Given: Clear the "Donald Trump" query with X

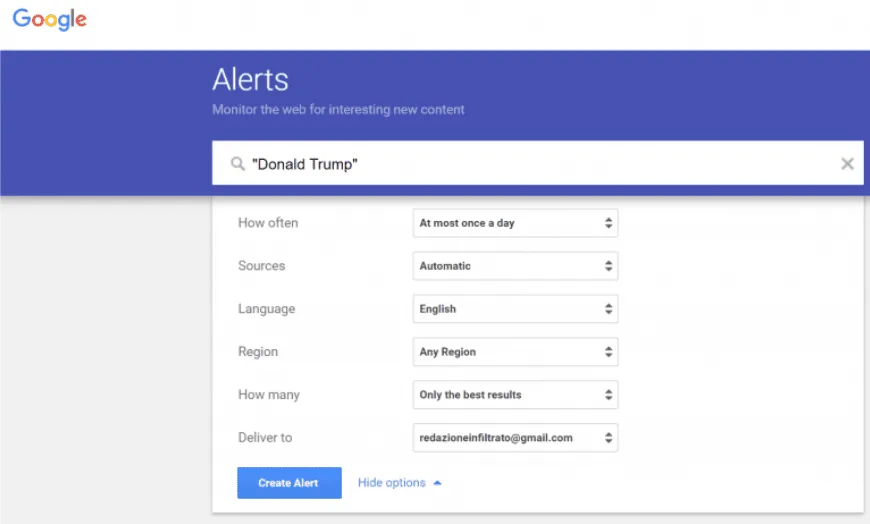Looking at the screenshot, I should click(847, 164).
